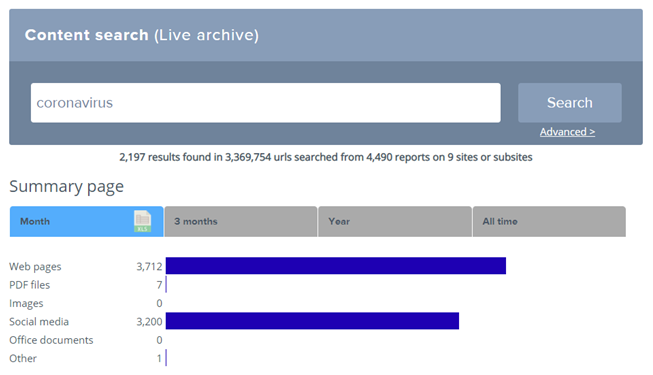Click the 2,197 results found summary text
The width and height of the screenshot is (653, 375).
pyautogui.click(x=326, y=157)
